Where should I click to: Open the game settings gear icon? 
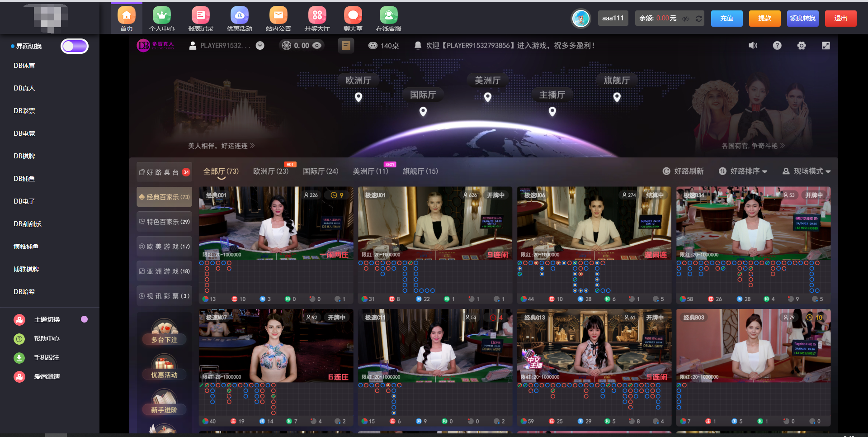[802, 46]
